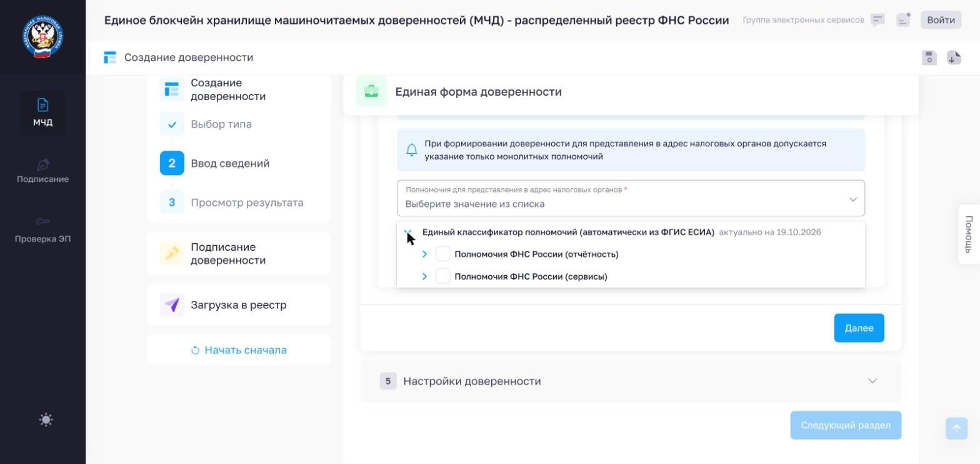Viewport: 980px width, 464px height.
Task: Click the Создание доверенности header icon
Action: (110, 58)
